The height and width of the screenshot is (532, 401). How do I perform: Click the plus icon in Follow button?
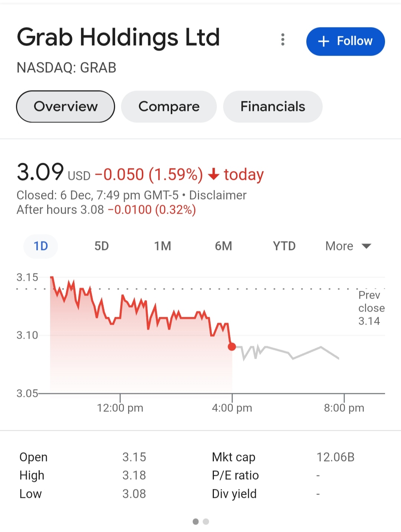click(x=324, y=41)
